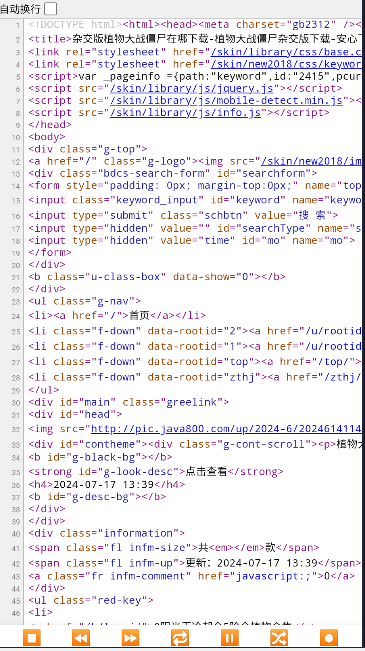The width and height of the screenshot is (365, 651).
Task: Open the http://pic.java800.com/up/2024-6 image link
Action: (x=226, y=429)
